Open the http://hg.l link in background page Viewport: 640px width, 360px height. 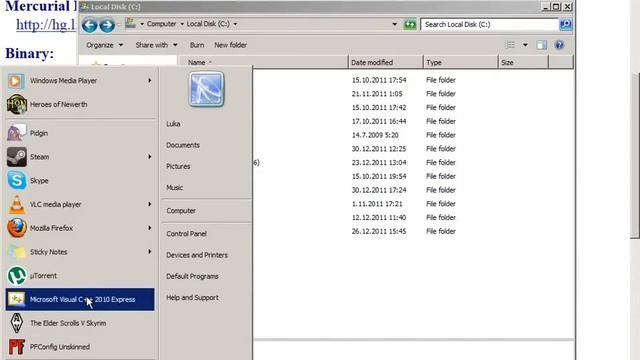coord(46,25)
